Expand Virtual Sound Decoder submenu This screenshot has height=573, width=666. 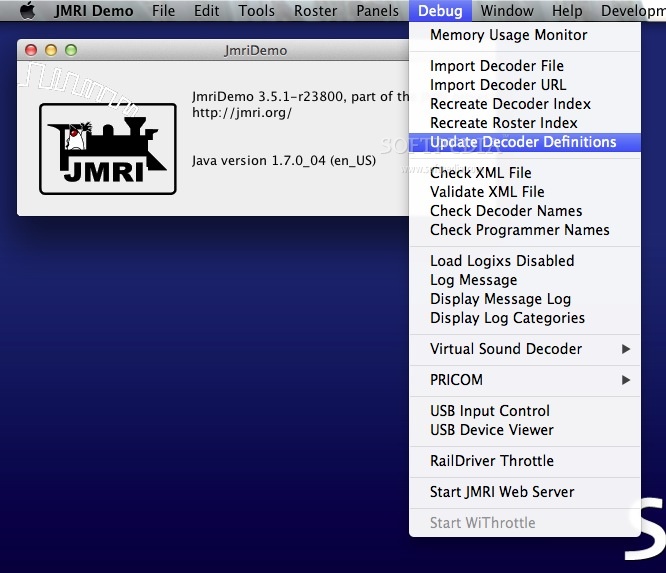point(525,349)
